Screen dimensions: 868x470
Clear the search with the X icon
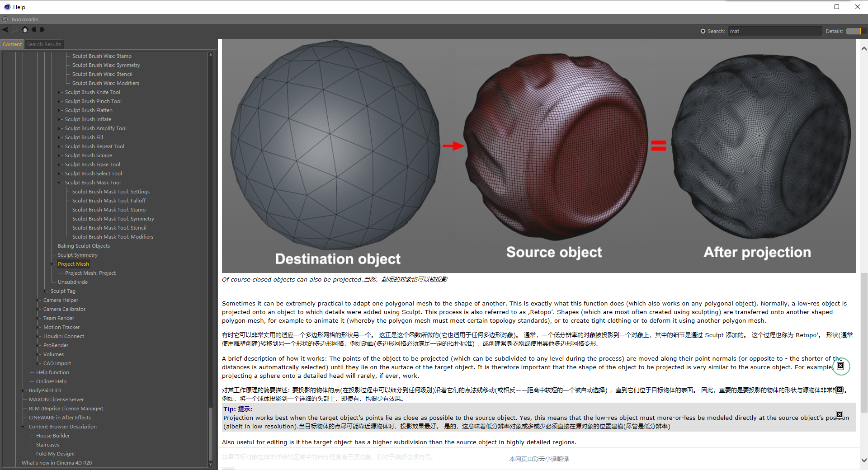[x=703, y=31]
